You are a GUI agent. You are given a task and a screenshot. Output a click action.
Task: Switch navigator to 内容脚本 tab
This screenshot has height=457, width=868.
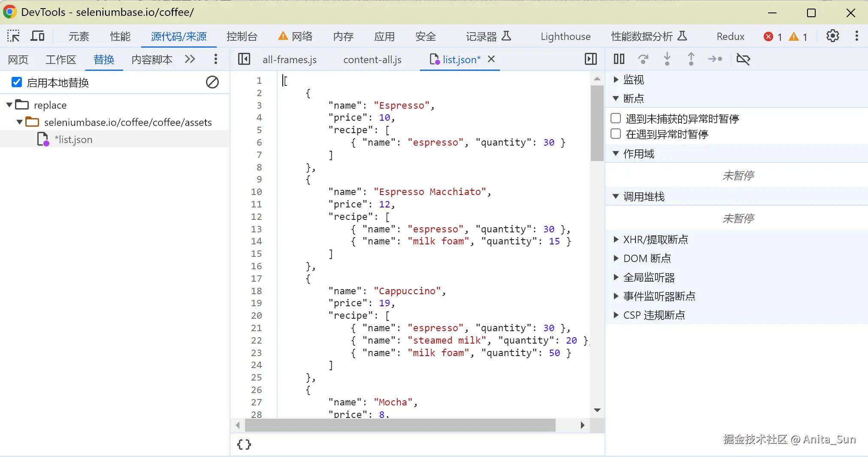pos(152,60)
